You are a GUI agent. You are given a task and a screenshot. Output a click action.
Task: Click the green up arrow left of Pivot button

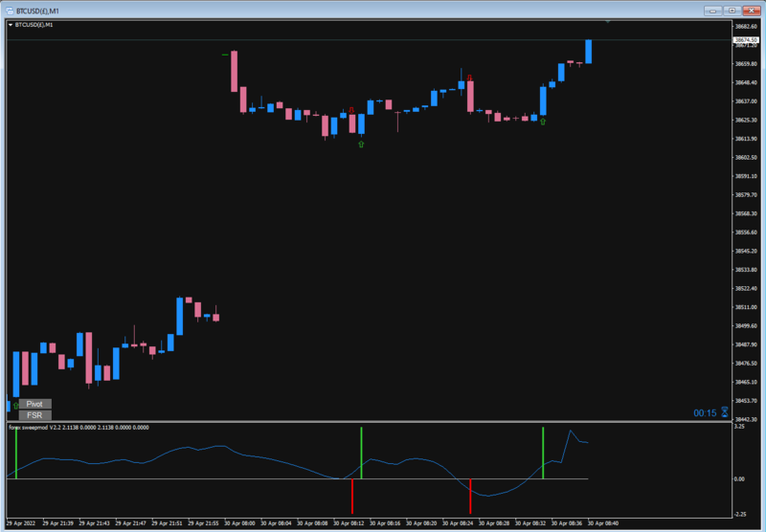click(16, 405)
